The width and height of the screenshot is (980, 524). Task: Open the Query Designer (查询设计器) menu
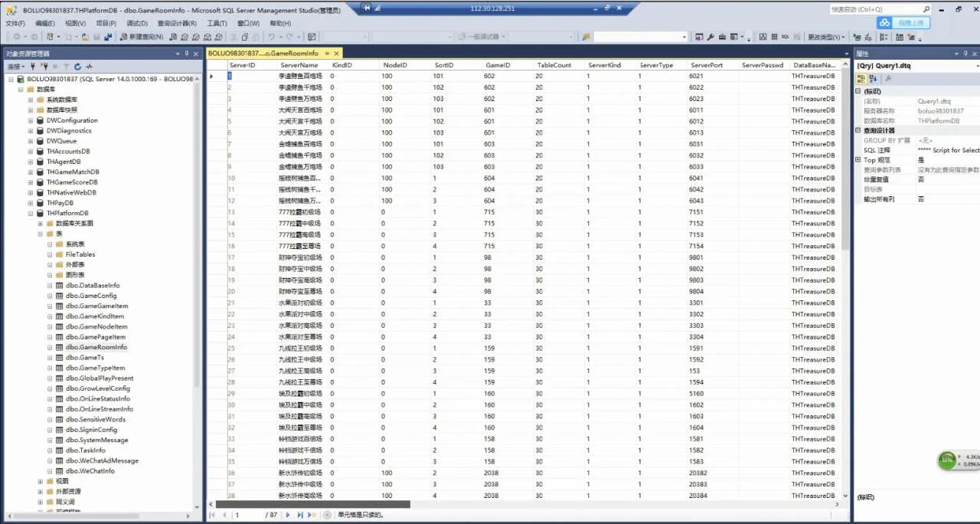click(177, 23)
